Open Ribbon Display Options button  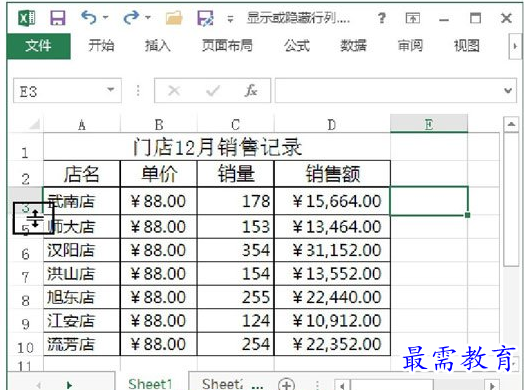pos(413,18)
